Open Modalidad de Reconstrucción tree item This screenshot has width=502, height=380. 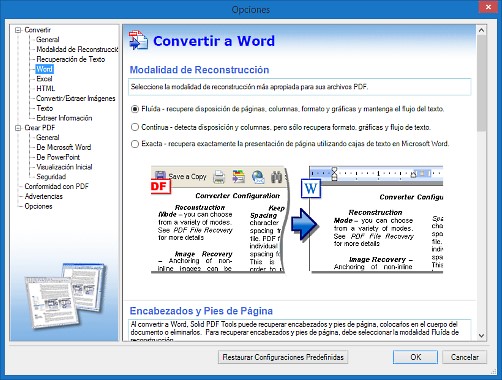pyautogui.click(x=77, y=49)
